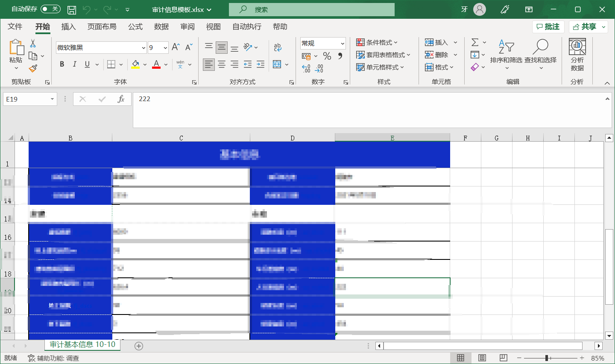The height and width of the screenshot is (364, 615).
Task: Click the Redo arrow icon
Action: click(107, 9)
